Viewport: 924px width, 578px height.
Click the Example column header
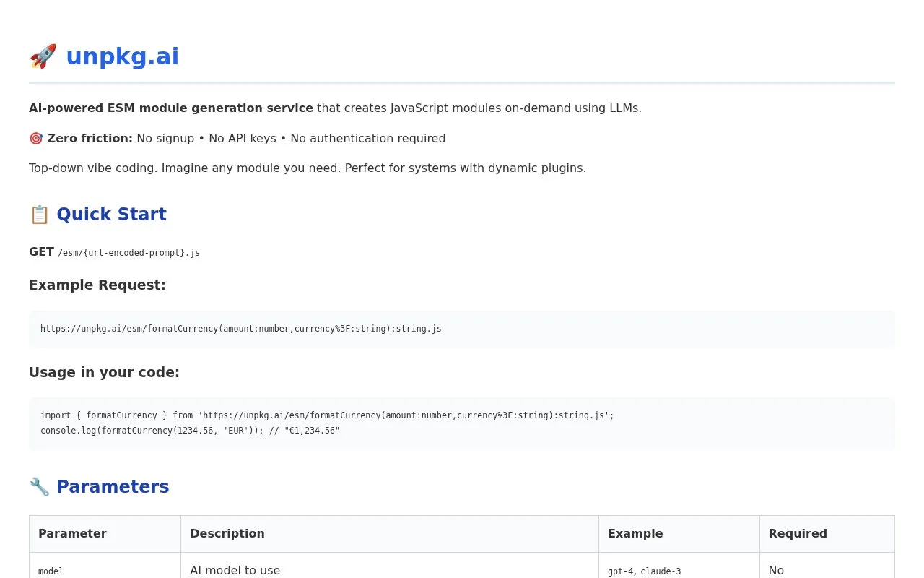click(x=679, y=534)
